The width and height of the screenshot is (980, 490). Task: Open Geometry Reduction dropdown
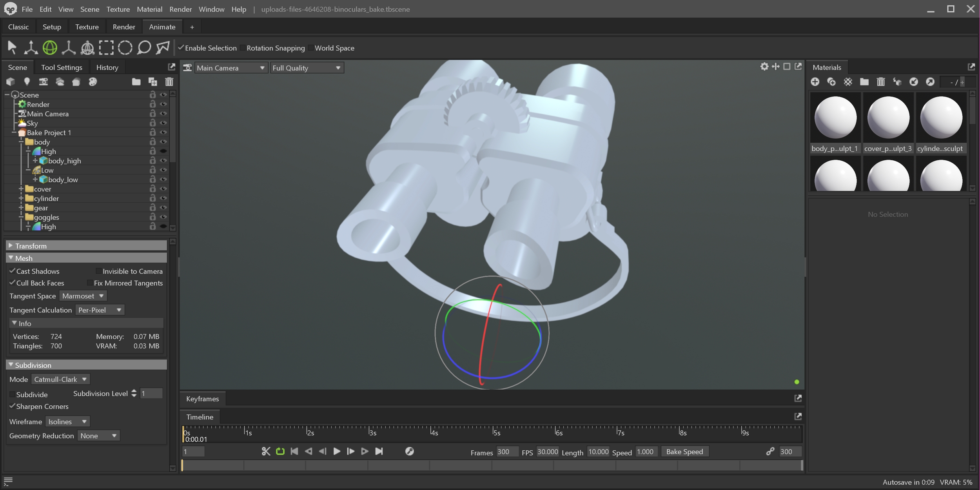99,436
